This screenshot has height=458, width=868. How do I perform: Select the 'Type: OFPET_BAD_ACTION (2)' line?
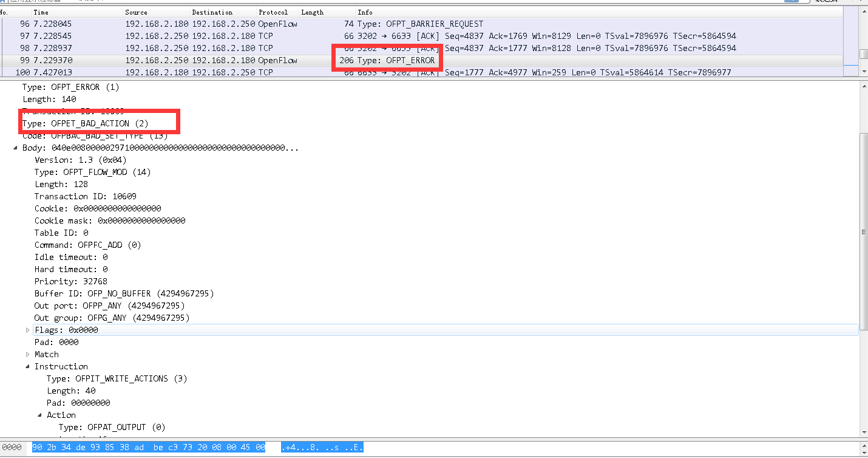85,123
